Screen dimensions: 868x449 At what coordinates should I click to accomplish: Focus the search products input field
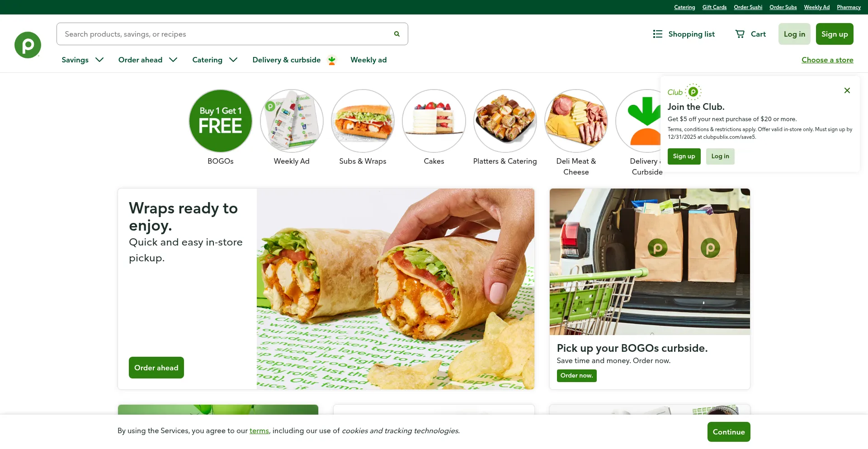click(226, 34)
